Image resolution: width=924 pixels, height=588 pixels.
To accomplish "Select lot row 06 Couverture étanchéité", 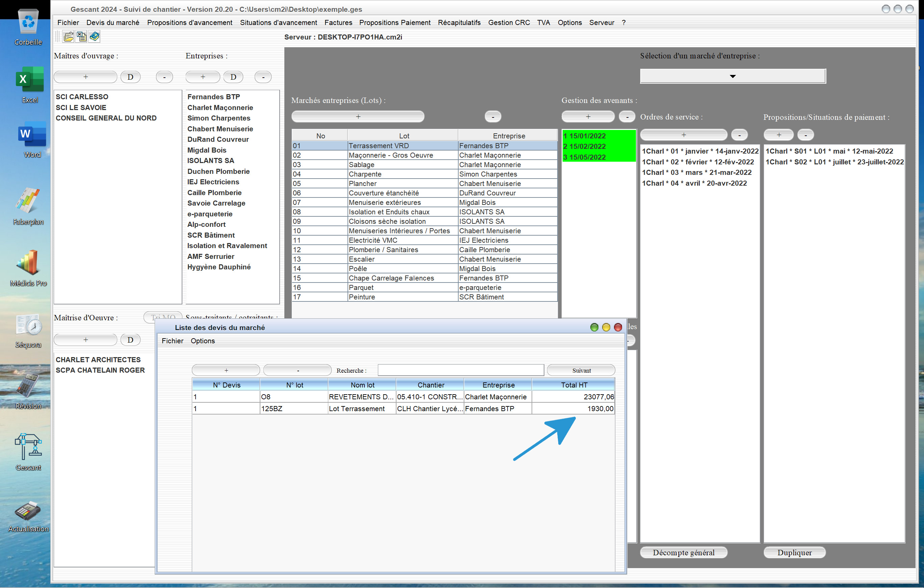I will tap(425, 193).
